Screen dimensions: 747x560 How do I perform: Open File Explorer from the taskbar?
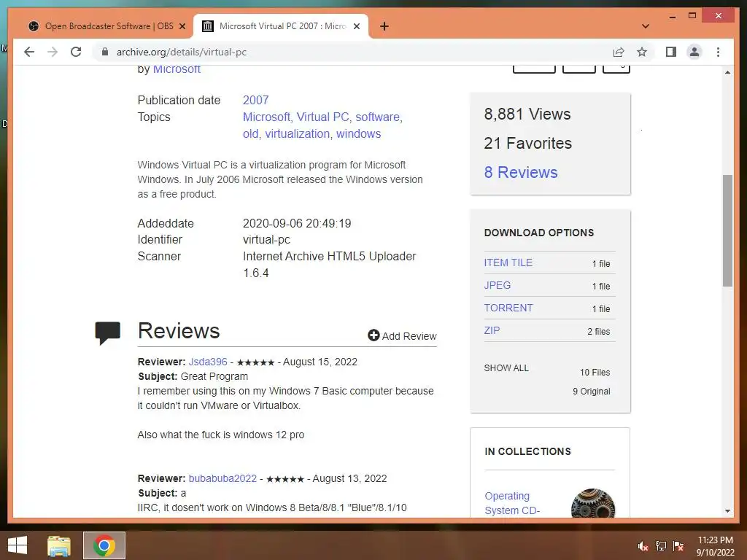tap(59, 545)
